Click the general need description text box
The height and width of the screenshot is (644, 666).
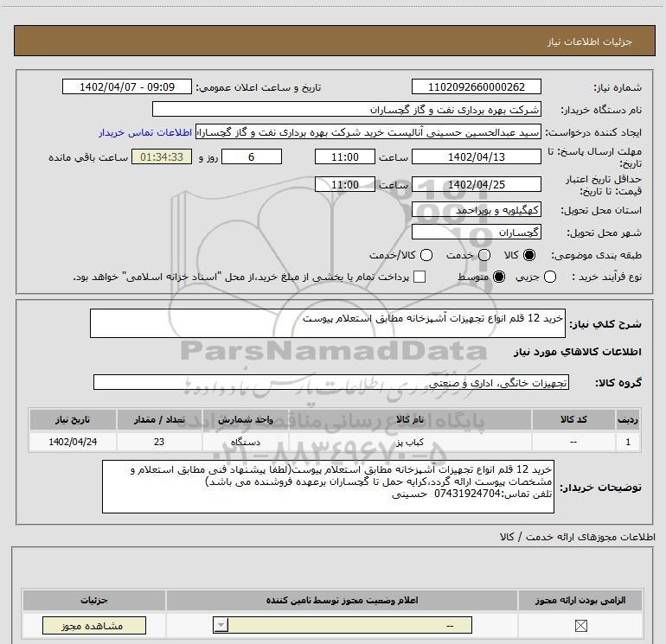(x=328, y=323)
